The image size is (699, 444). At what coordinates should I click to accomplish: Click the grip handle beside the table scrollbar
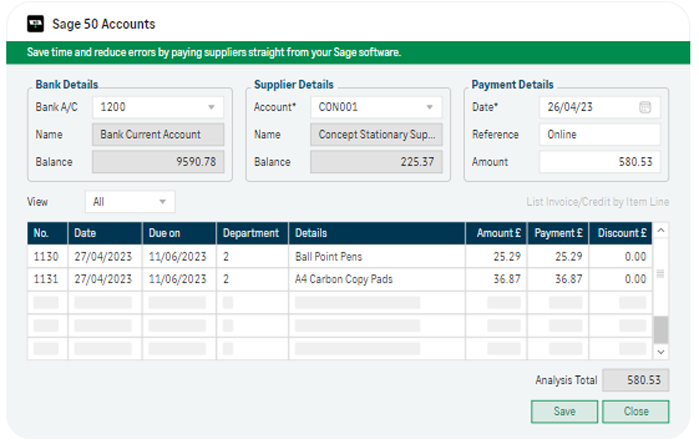pyautogui.click(x=661, y=274)
